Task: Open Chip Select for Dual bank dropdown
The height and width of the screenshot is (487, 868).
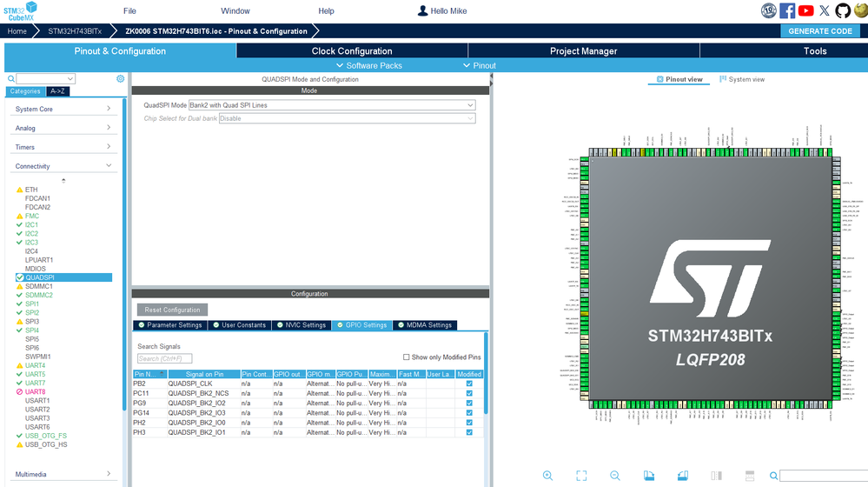Action: point(347,118)
